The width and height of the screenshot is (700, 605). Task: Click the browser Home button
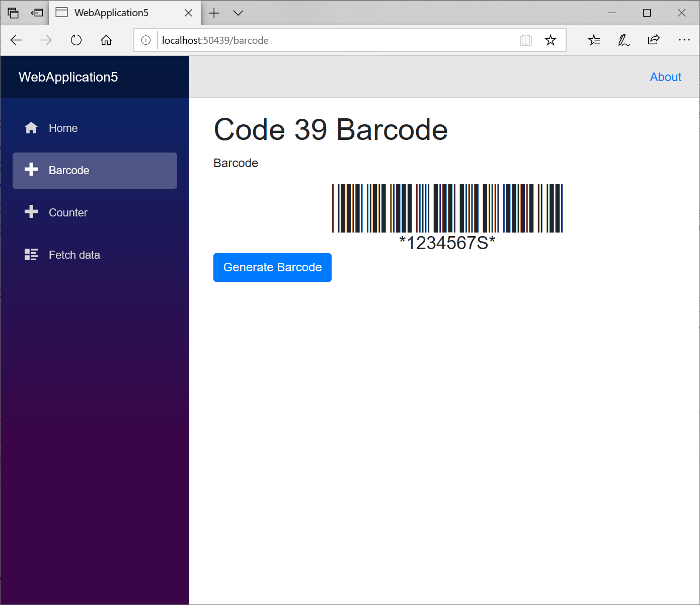coord(106,40)
